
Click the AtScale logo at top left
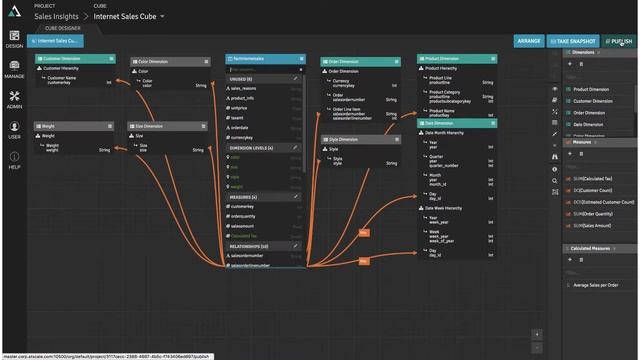14,11
